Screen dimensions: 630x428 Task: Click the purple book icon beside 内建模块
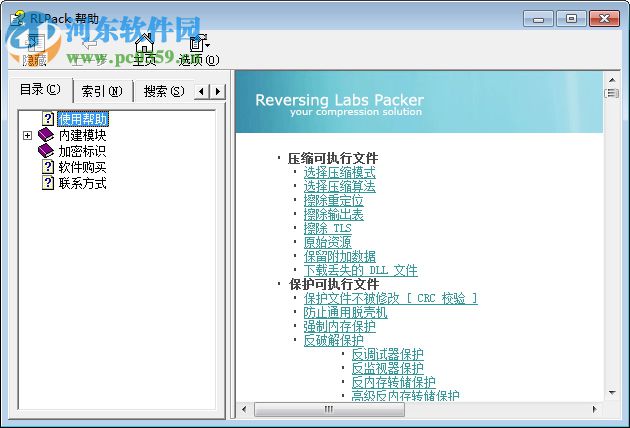click(46, 135)
